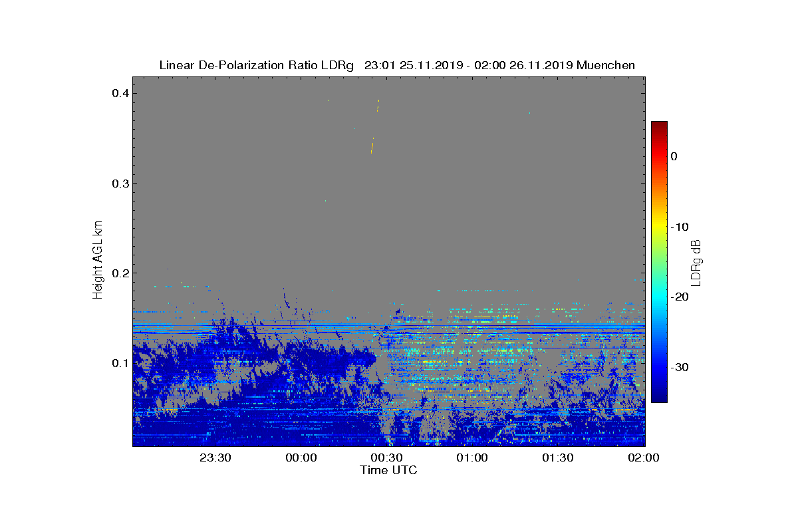Click the 00:30 time tick label
Viewport: 798px width, 532px height.
click(386, 458)
